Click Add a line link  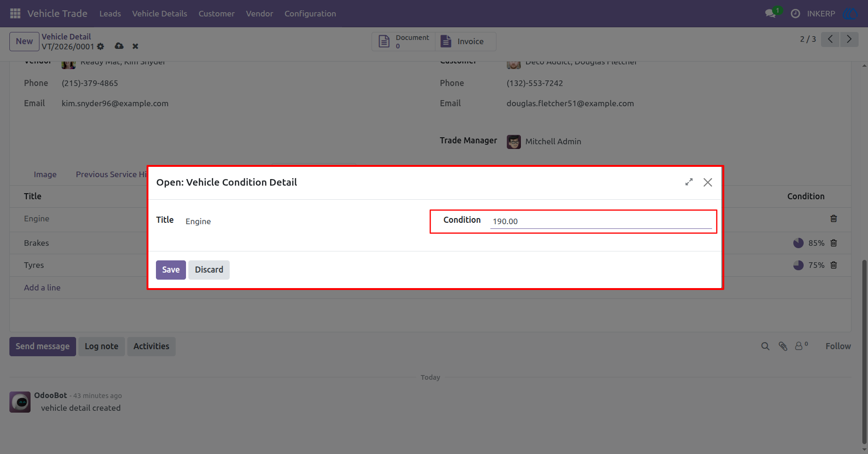(42, 288)
